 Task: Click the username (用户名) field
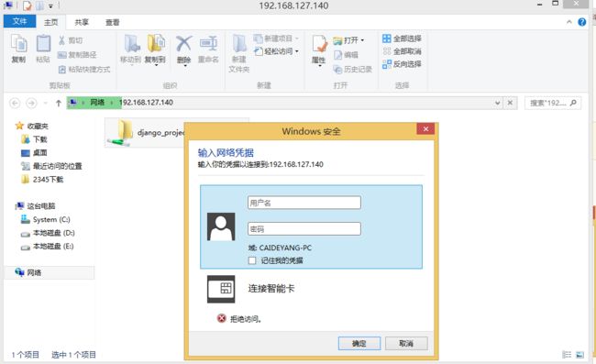(304, 203)
